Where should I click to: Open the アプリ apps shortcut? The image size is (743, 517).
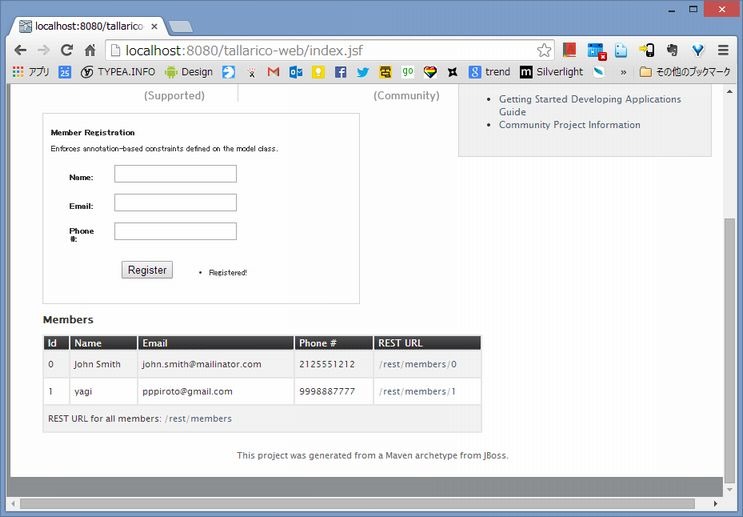coord(31,72)
